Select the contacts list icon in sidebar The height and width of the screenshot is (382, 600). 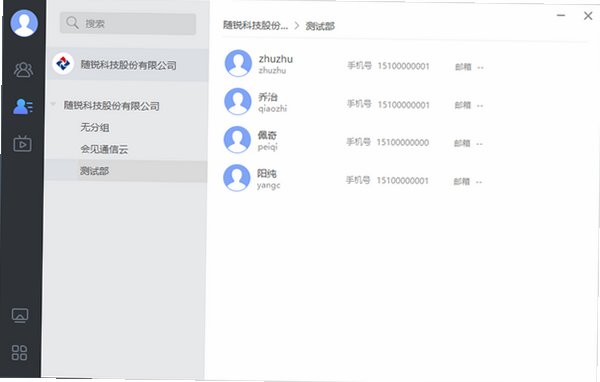coord(23,106)
